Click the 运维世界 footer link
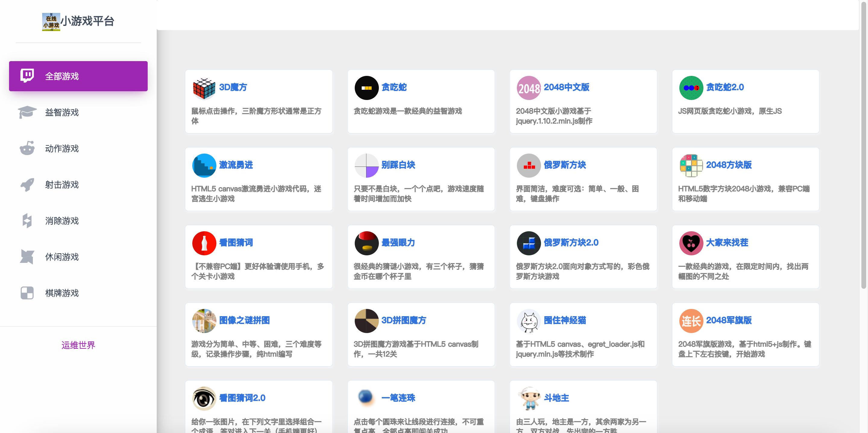This screenshot has width=868, height=433. tap(78, 345)
